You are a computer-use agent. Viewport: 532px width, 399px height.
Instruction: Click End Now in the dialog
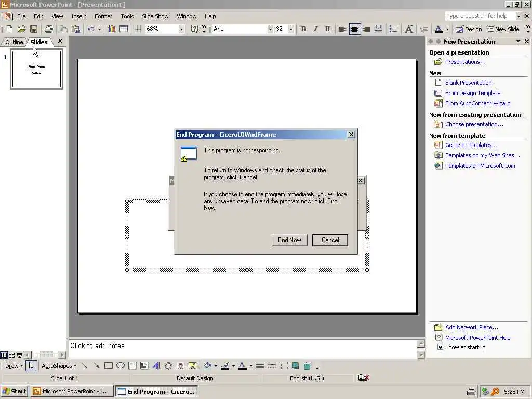coord(289,240)
